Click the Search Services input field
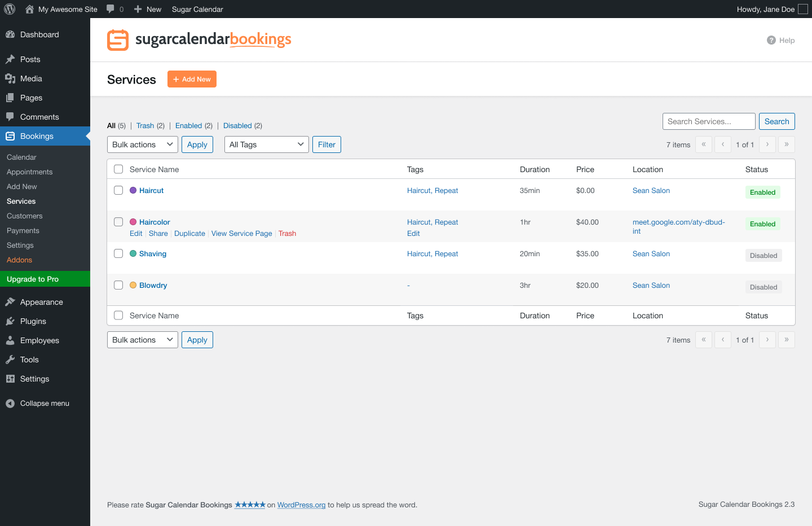The height and width of the screenshot is (526, 812). coord(709,121)
